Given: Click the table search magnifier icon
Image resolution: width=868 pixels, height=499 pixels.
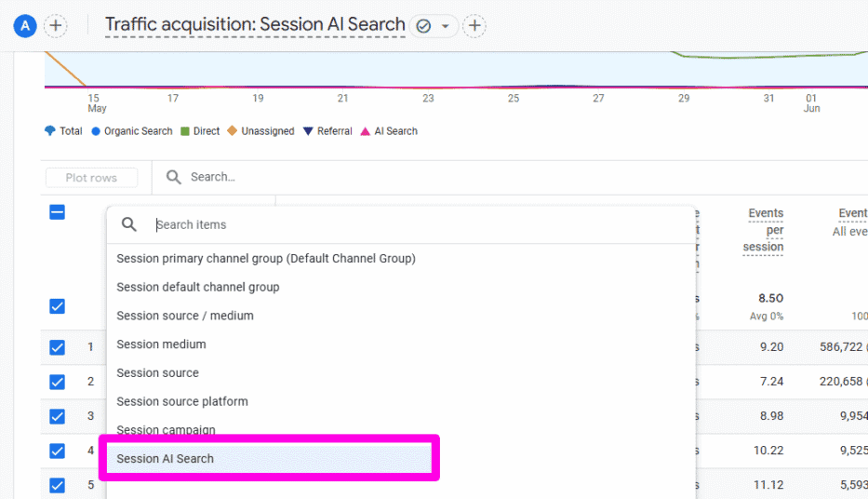Looking at the screenshot, I should [174, 177].
